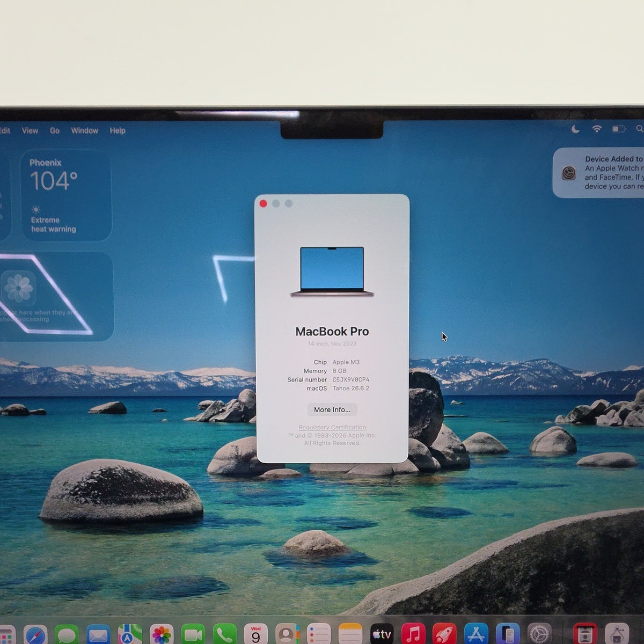This screenshot has height=644, width=644.
Task: Launch Photos from the Dock
Action: (x=162, y=635)
